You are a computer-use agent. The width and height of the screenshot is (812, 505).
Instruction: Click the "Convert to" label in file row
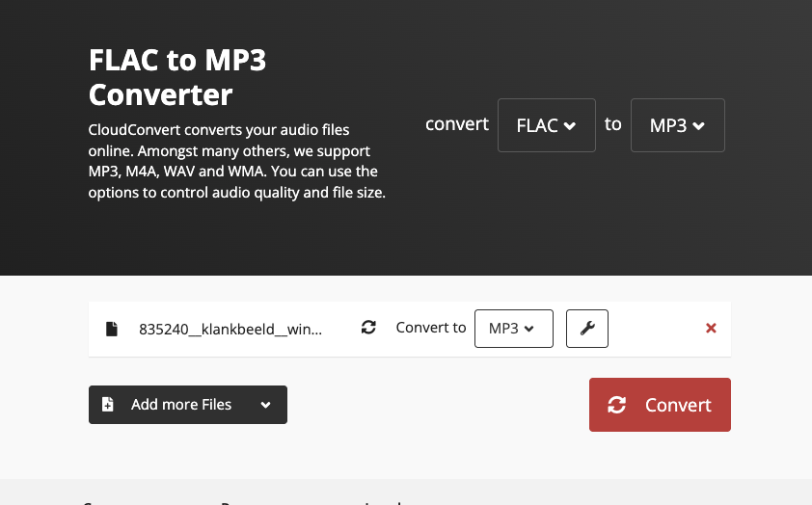(431, 328)
